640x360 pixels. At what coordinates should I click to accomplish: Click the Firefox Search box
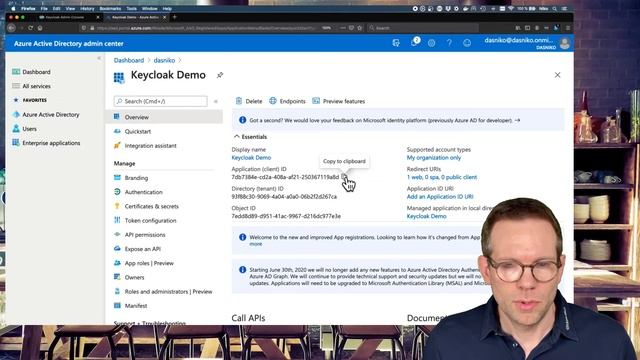(422, 28)
